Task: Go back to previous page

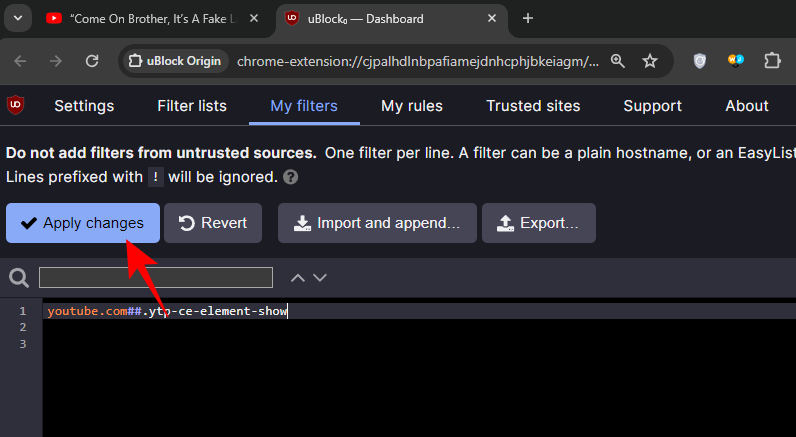Action: click(x=20, y=61)
